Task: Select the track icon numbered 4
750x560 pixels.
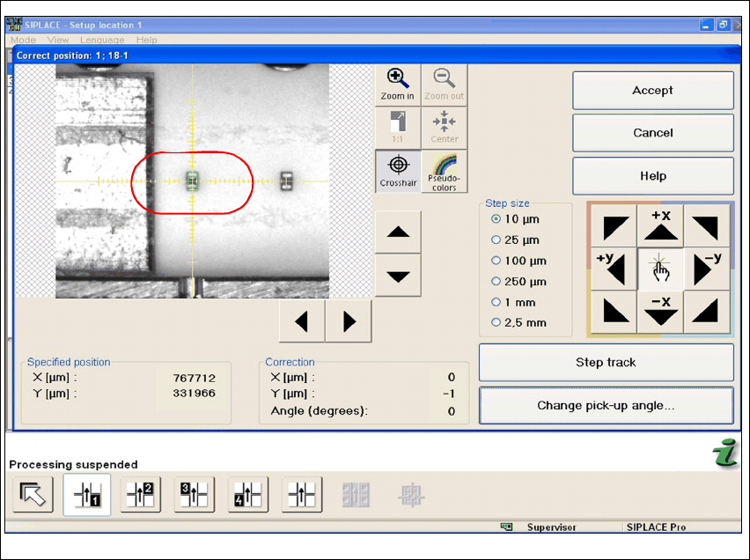Action: [248, 496]
